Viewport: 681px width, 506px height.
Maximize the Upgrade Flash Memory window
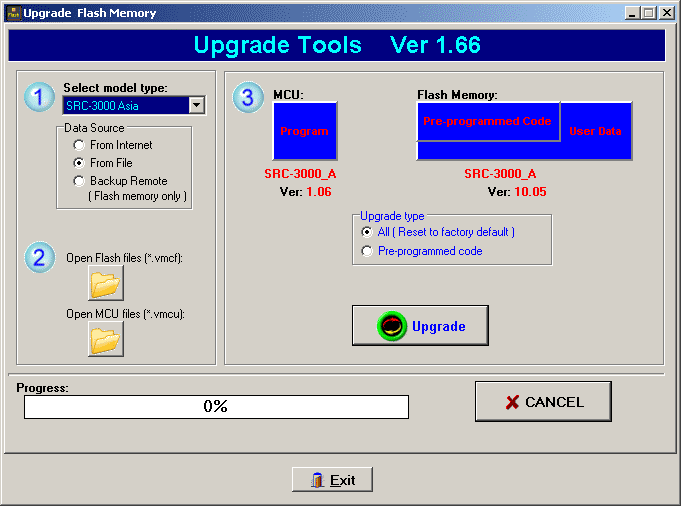click(649, 13)
